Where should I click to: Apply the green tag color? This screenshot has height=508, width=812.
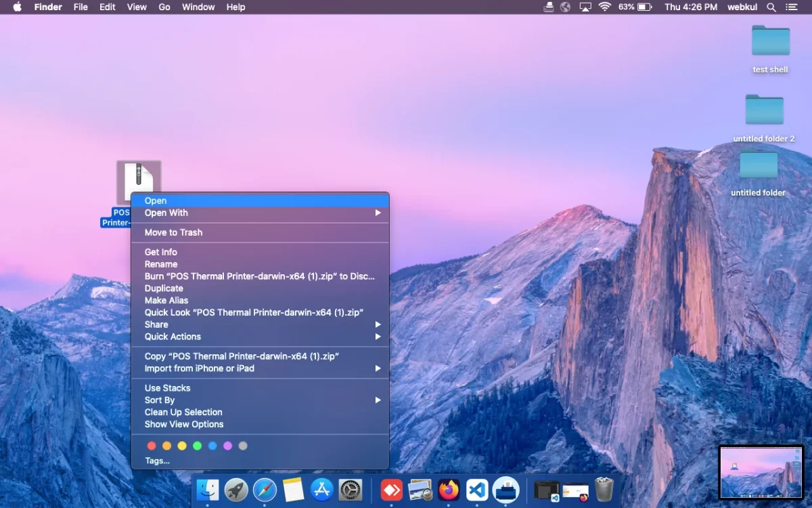(197, 446)
